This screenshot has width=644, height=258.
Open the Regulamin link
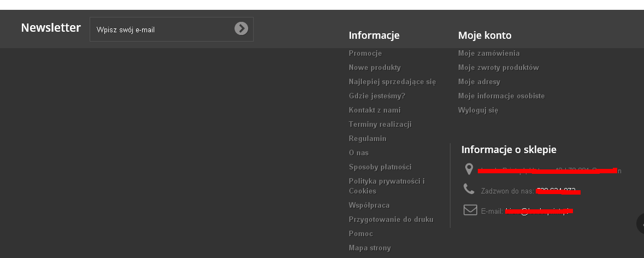(367, 139)
